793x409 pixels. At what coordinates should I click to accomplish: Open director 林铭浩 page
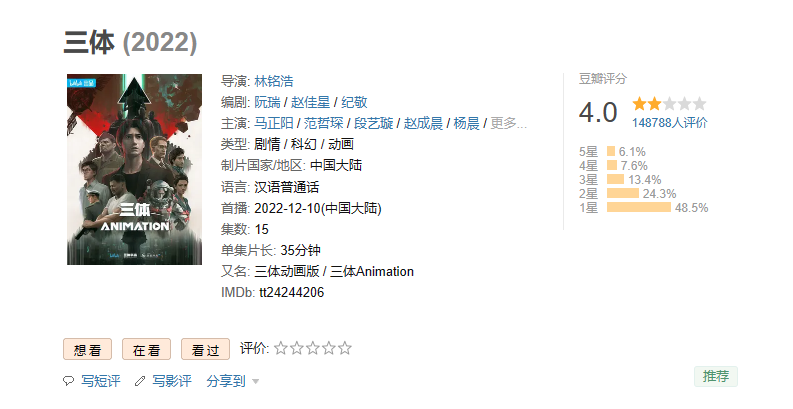pyautogui.click(x=274, y=81)
